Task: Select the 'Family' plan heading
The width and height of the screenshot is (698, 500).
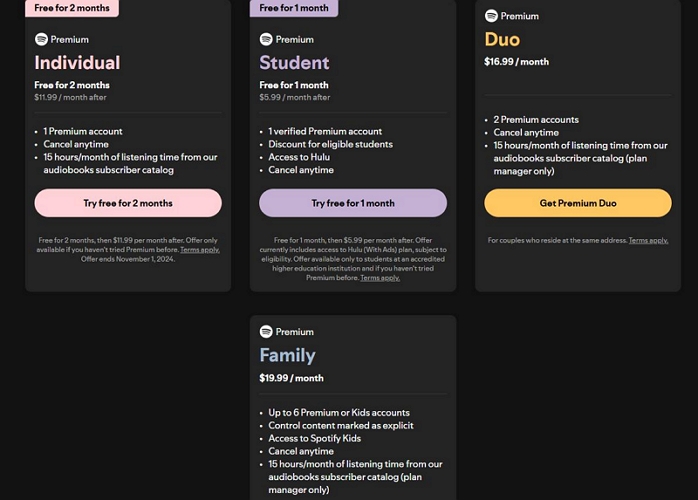Action: tap(287, 355)
